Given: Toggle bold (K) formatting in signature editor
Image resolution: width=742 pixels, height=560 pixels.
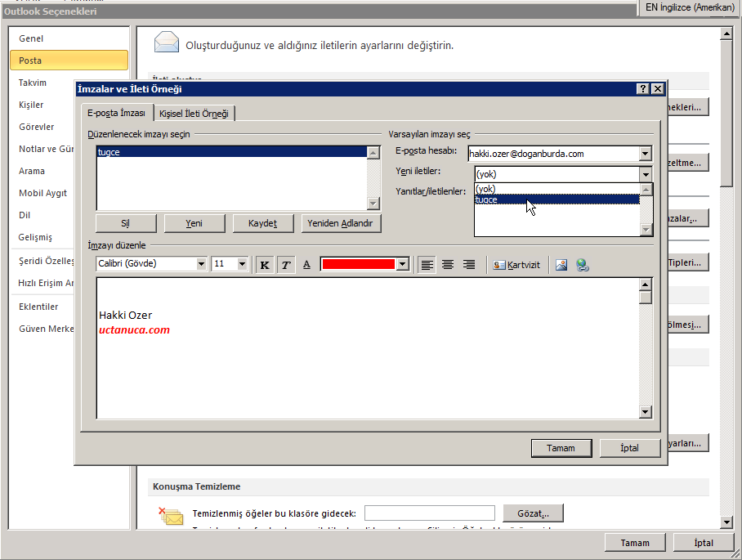Looking at the screenshot, I should pyautogui.click(x=265, y=265).
